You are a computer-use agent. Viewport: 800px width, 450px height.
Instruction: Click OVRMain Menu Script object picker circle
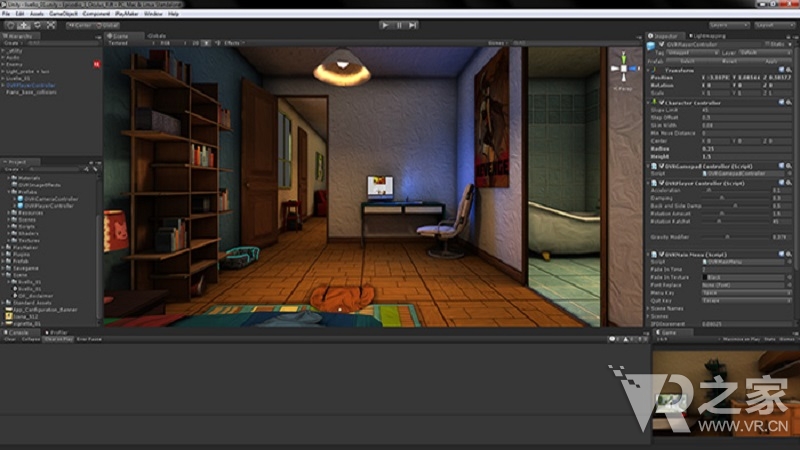[789, 262]
